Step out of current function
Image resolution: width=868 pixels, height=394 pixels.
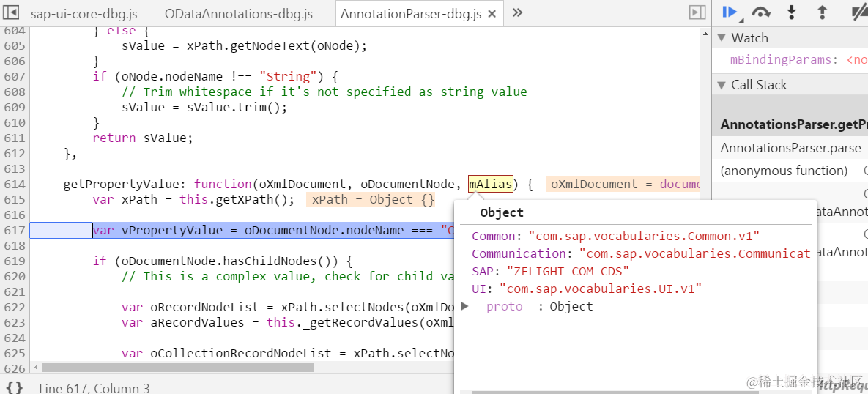tap(823, 12)
